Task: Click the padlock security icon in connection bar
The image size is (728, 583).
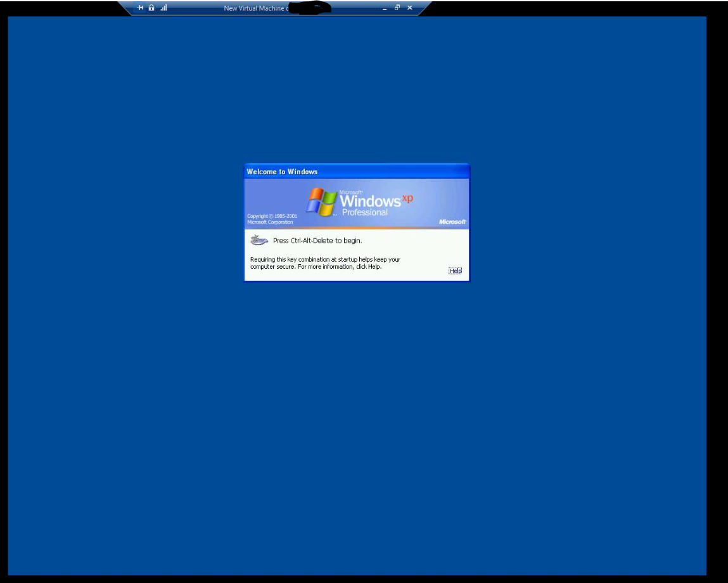Action: pos(151,8)
